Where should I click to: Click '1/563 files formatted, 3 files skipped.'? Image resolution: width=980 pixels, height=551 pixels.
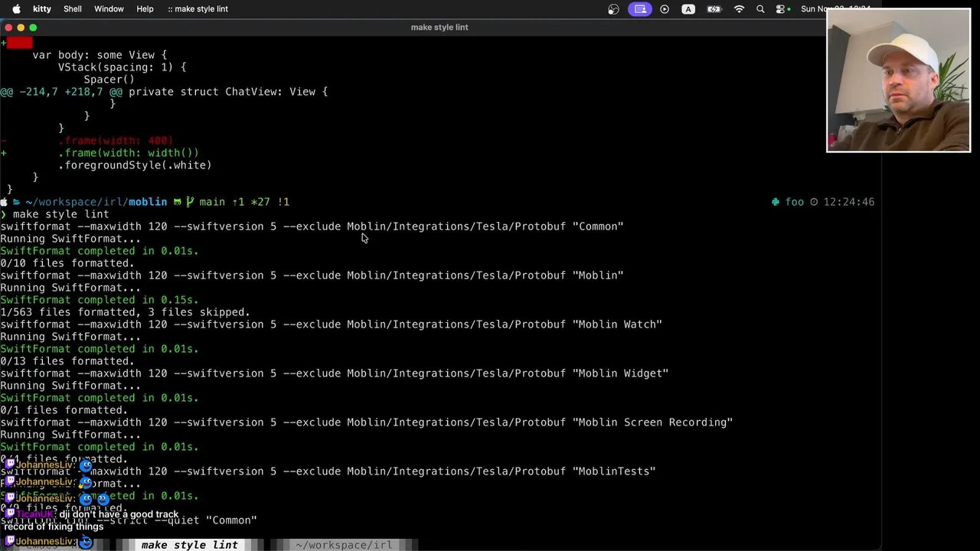pos(125,312)
